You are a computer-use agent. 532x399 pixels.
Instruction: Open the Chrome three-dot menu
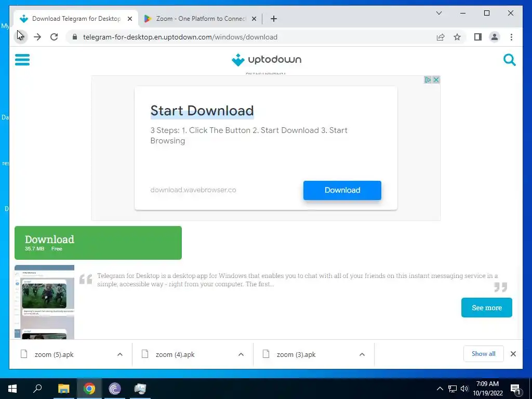(511, 37)
